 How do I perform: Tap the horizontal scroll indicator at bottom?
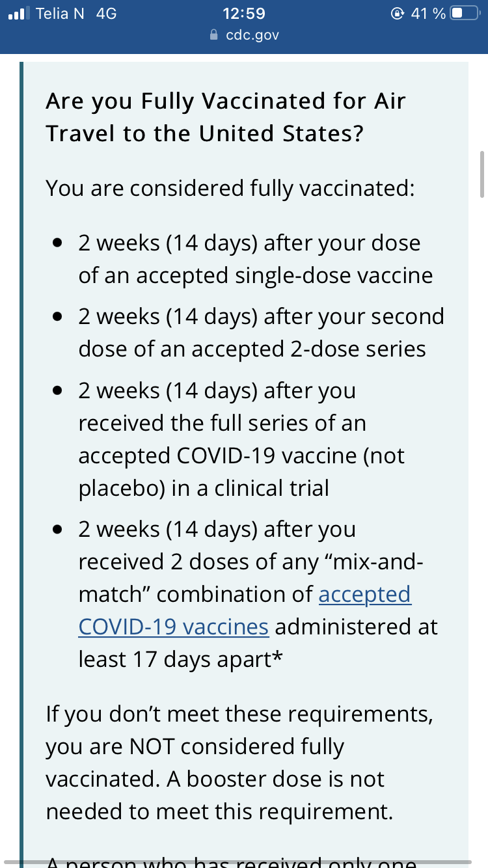[244, 862]
